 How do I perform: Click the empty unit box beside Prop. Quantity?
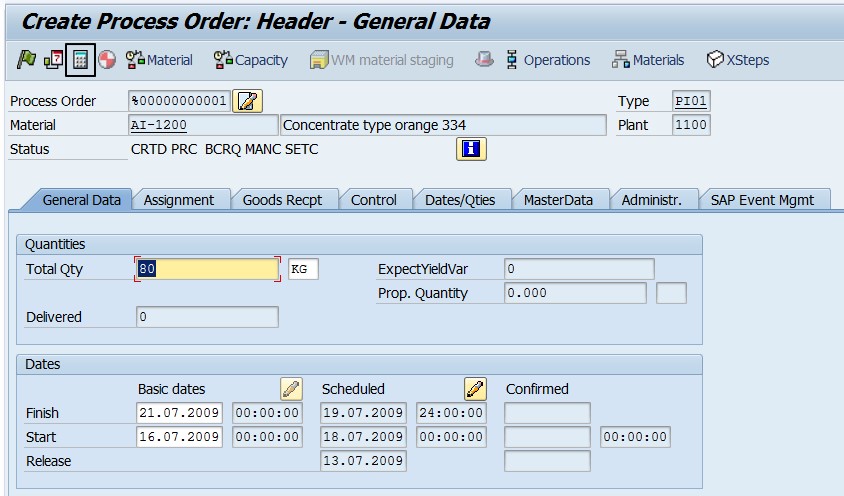click(671, 293)
